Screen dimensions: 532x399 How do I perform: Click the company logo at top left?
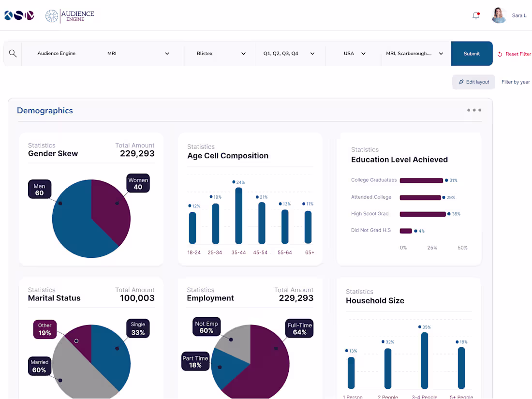19,15
